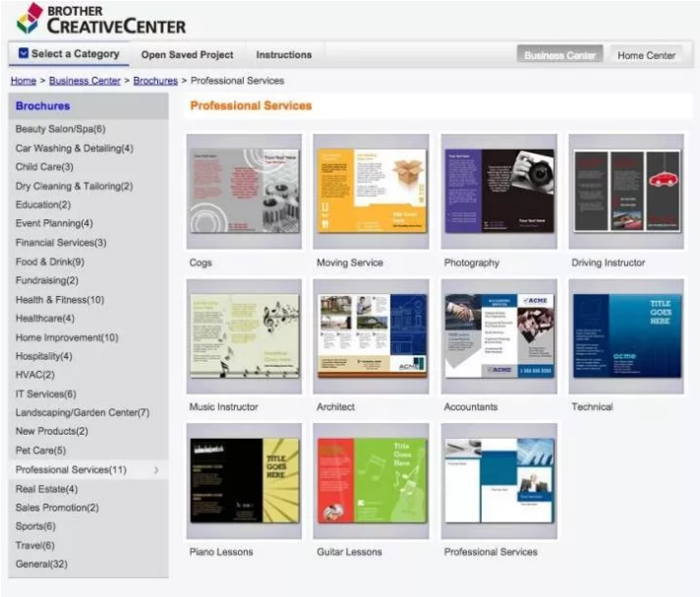The image size is (700, 597).
Task: Go to the Home breadcrumb link
Action: click(23, 81)
